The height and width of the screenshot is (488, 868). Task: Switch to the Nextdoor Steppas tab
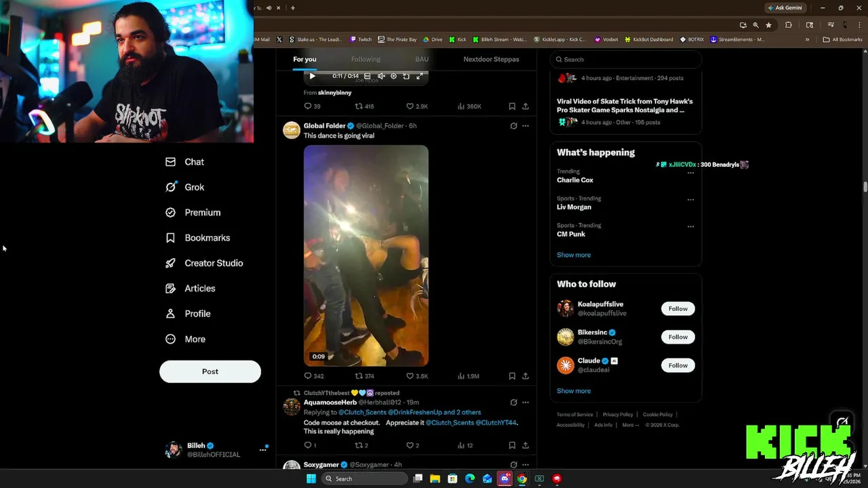tap(491, 59)
